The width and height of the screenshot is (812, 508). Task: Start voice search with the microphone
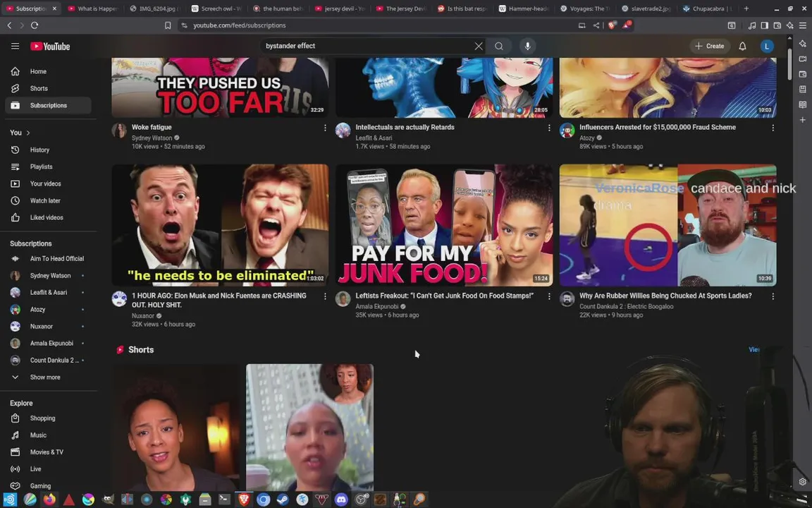tap(527, 46)
